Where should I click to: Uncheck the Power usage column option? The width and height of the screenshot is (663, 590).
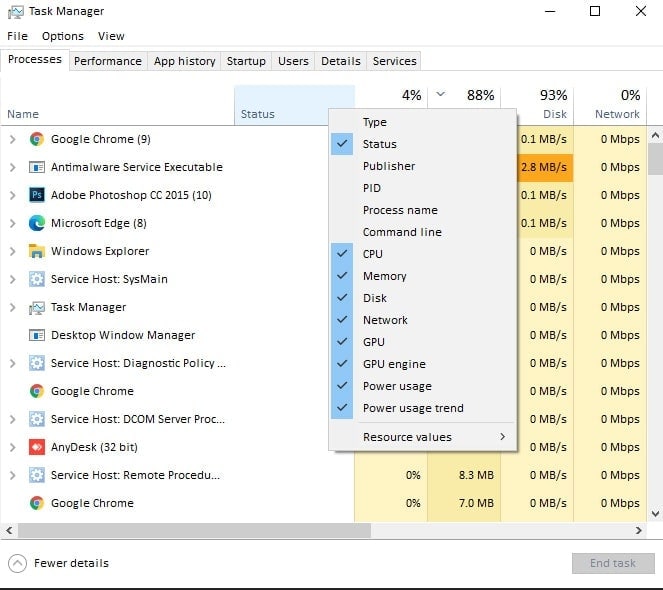point(423,386)
